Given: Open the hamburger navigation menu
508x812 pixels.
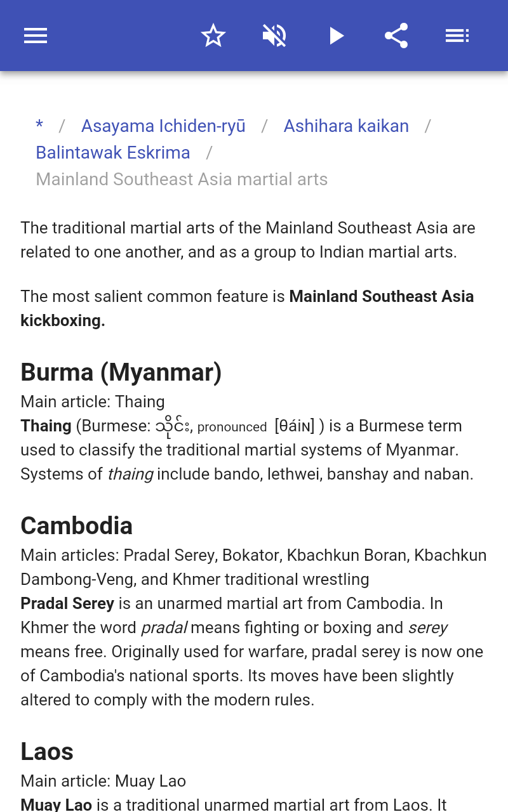Looking at the screenshot, I should tap(36, 36).
